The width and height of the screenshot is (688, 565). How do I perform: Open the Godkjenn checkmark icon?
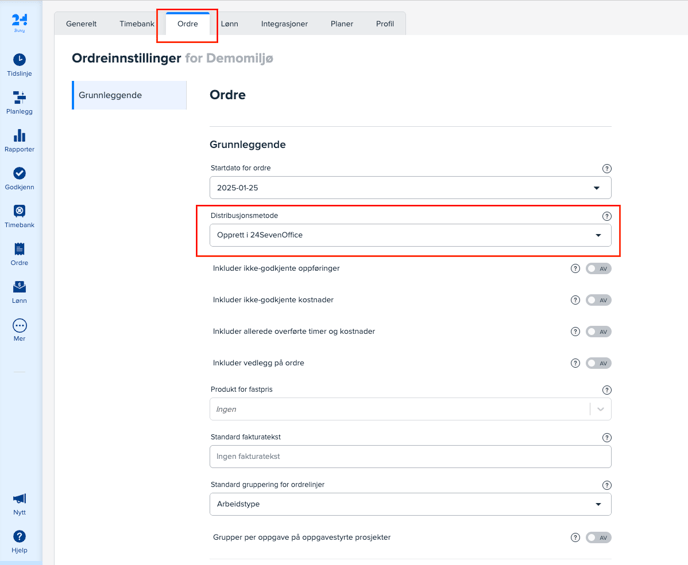coord(19,178)
